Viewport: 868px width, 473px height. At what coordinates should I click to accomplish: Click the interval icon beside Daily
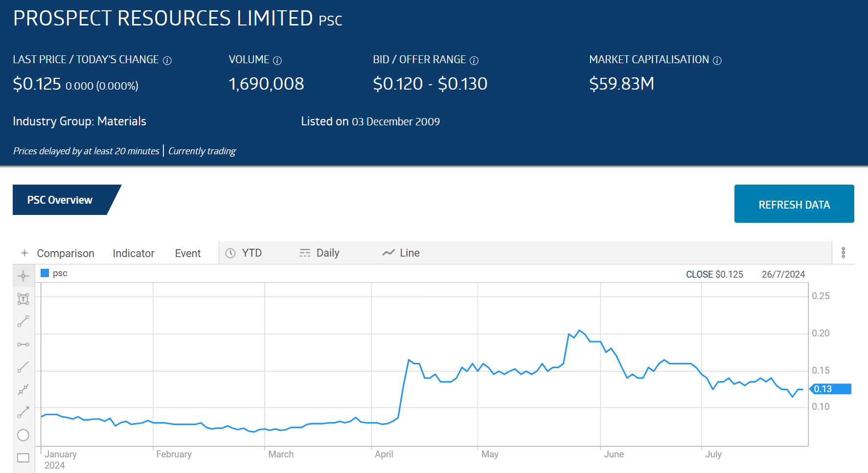point(305,253)
